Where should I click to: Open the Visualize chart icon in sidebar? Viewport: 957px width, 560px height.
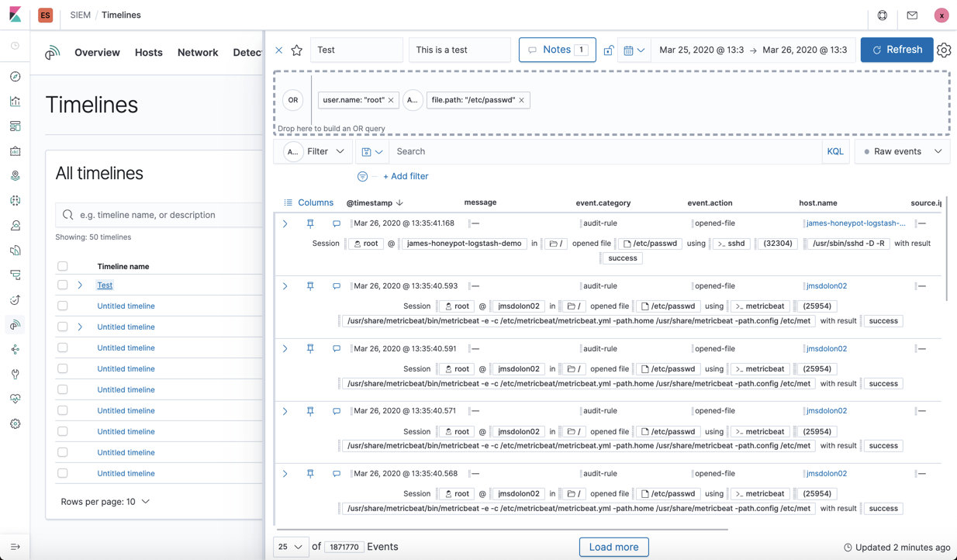tap(15, 102)
